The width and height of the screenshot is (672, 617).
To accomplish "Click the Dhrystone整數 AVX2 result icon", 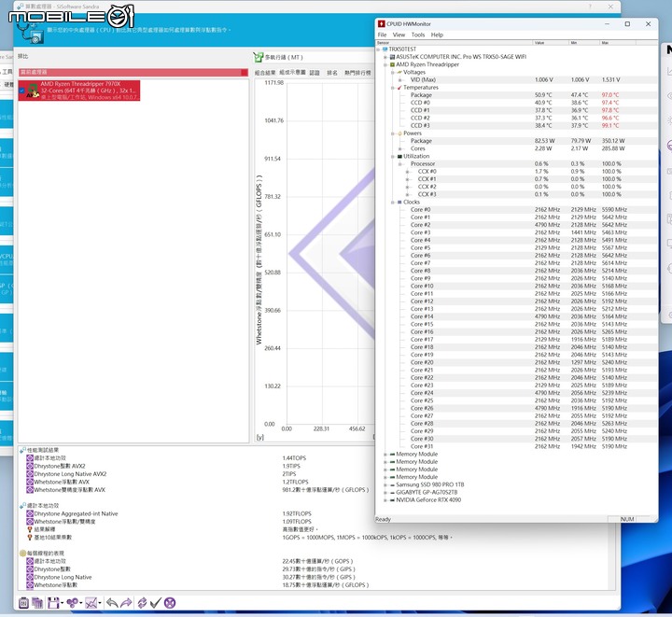I will click(30, 466).
